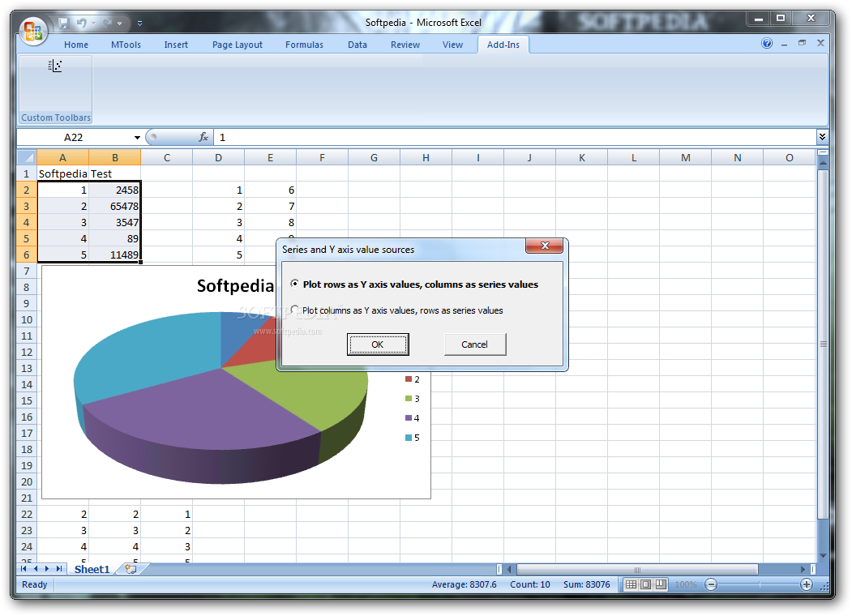
Task: Click cell containing 11489
Action: point(114,255)
